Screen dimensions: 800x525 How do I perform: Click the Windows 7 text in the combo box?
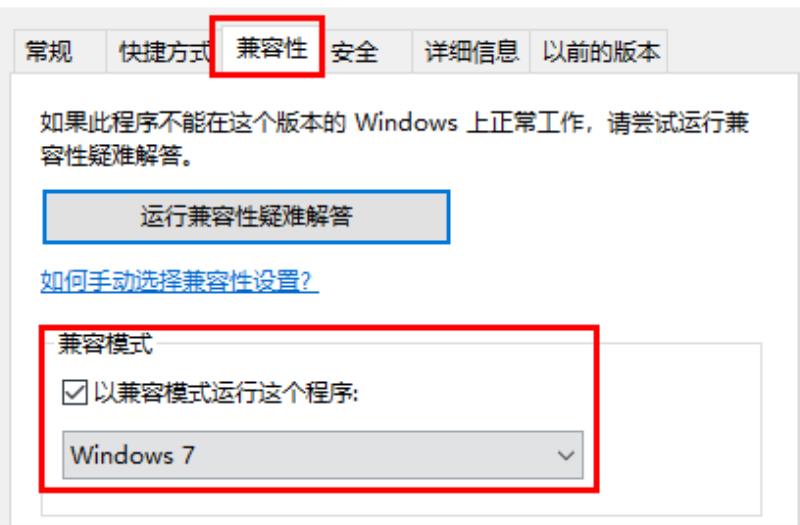[x=133, y=455]
